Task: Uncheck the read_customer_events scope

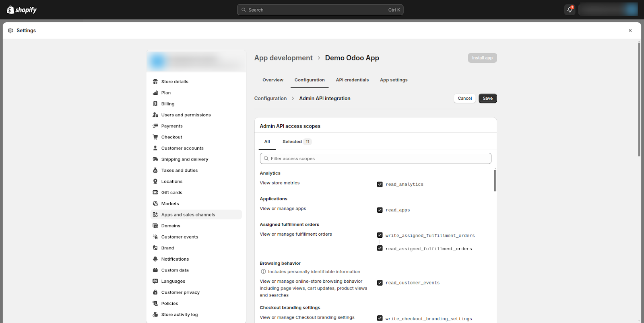Action: click(380, 283)
